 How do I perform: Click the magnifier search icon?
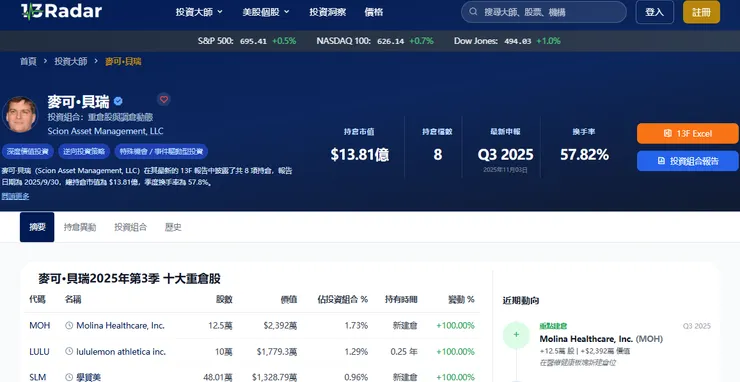tap(472, 12)
